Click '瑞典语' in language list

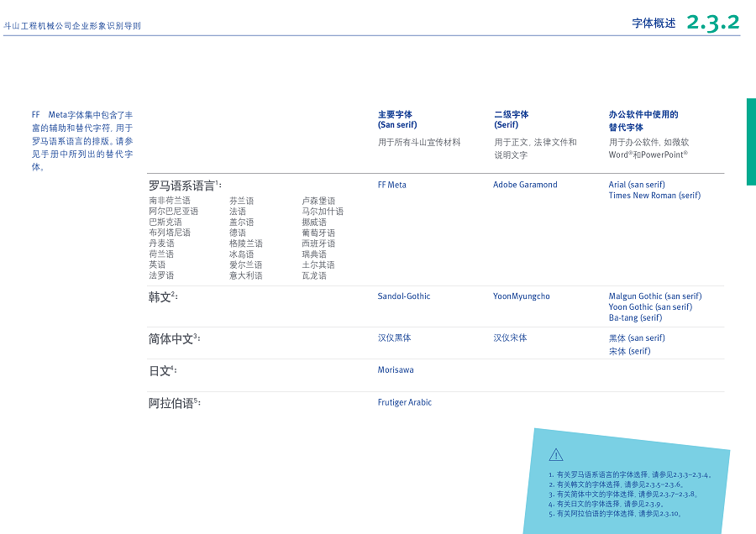click(x=314, y=254)
